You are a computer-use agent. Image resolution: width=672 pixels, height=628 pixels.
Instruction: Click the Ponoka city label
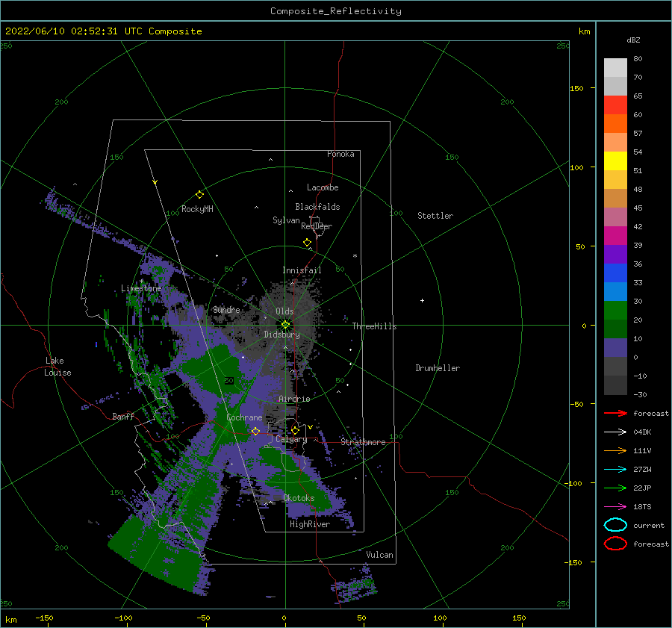tap(340, 154)
